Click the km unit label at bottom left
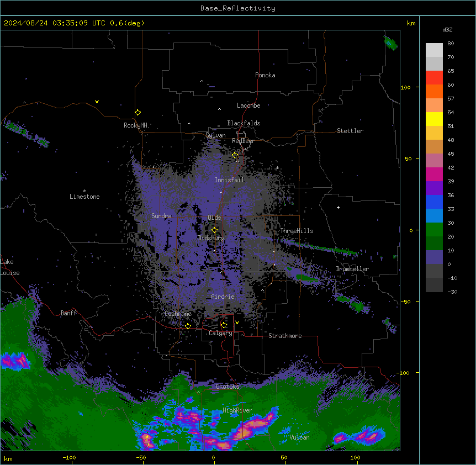 coord(8,459)
